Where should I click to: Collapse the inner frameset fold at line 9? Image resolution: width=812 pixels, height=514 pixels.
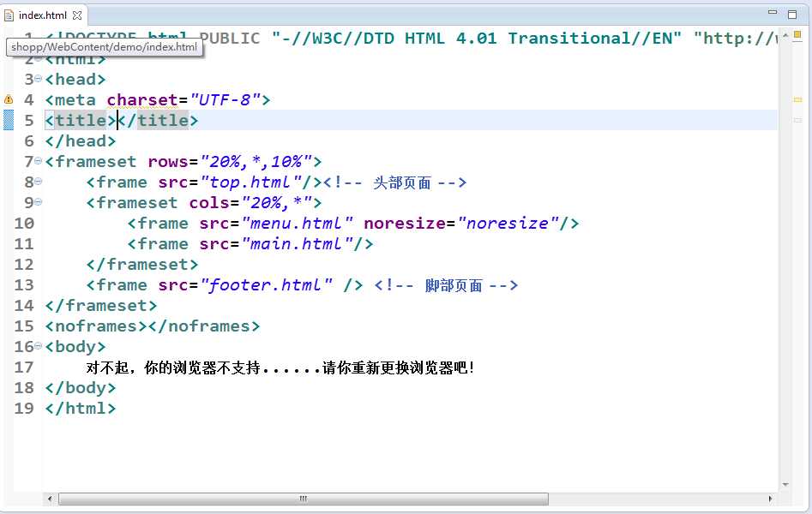[38, 202]
